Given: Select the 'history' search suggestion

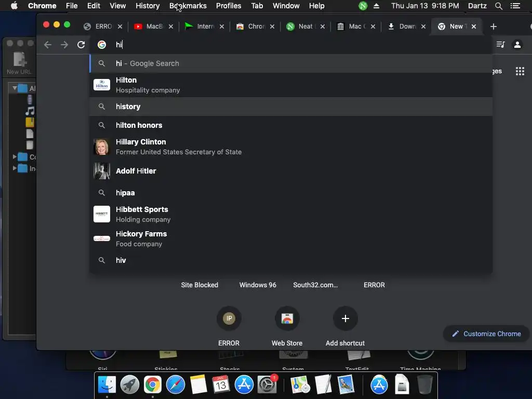Looking at the screenshot, I should 291,107.
